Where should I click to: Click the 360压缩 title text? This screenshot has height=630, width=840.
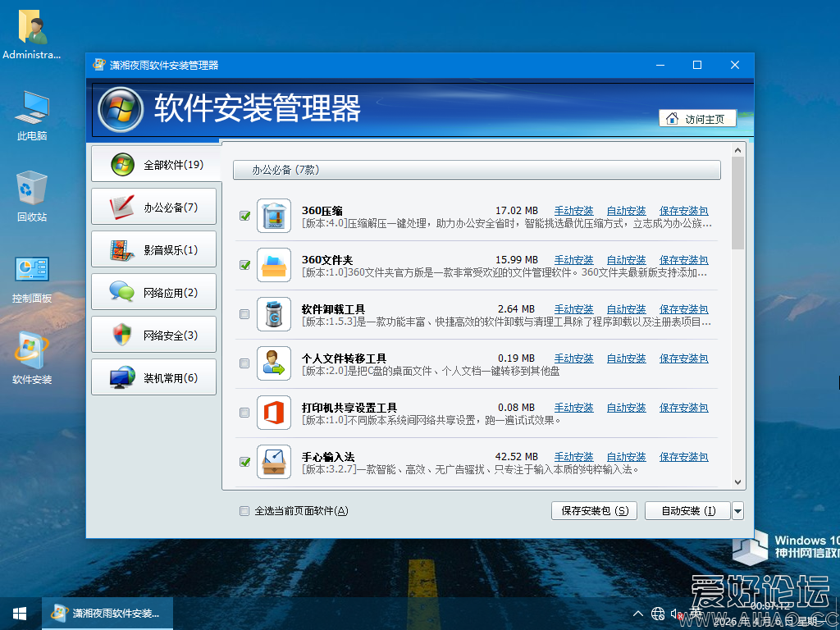322,211
